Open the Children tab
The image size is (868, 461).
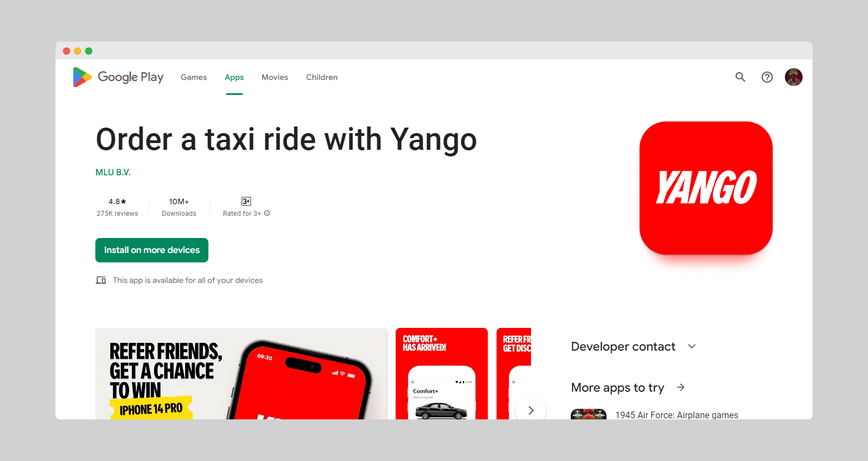coord(322,77)
